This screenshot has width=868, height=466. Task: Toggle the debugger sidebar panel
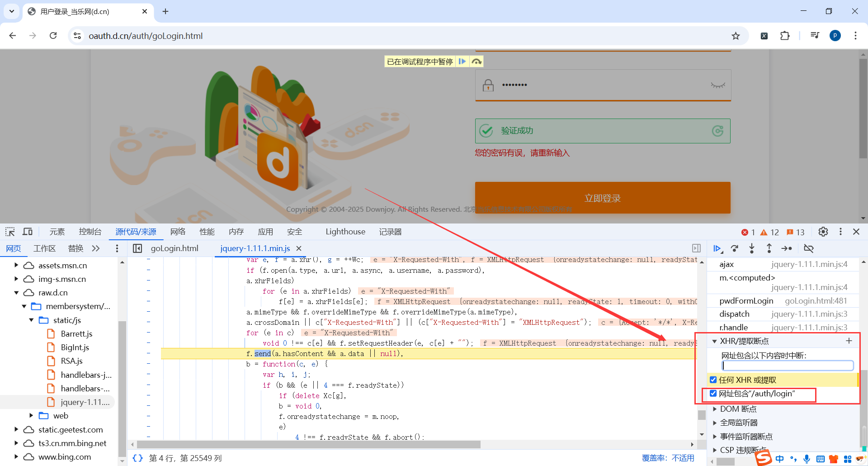[696, 248]
